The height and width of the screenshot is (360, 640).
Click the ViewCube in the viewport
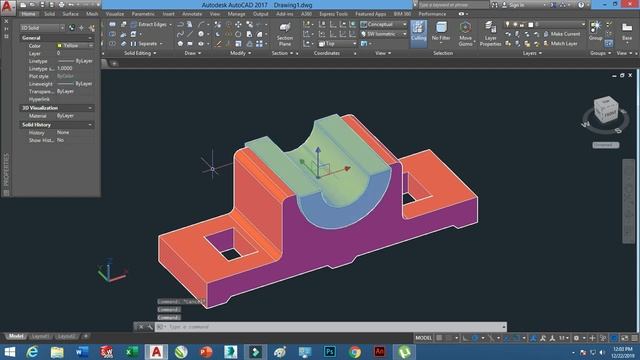(606, 109)
